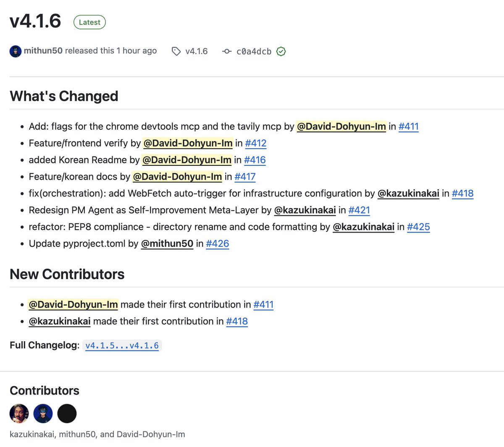The height and width of the screenshot is (447, 504).
Task: Click David-Dohyun-Im's dark contributor avatar
Action: 67,413
